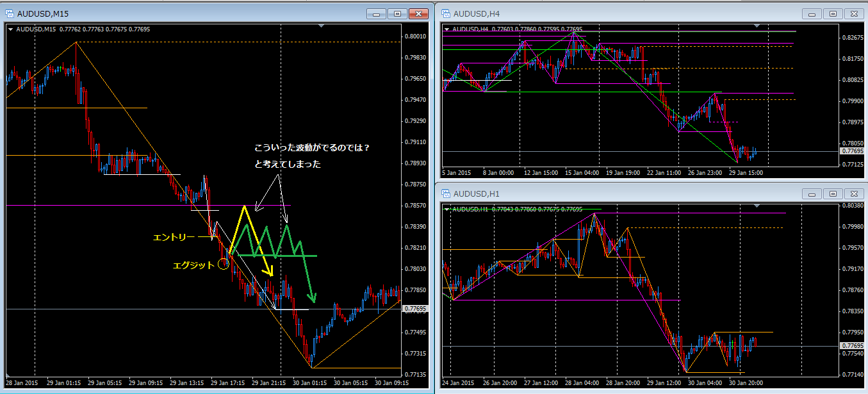Click the AUDUSD,H1 chart window icon
The image size is (868, 394).
point(445,193)
